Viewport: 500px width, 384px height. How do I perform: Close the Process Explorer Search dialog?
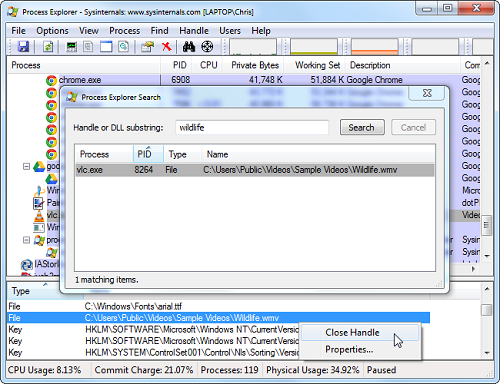pos(427,93)
